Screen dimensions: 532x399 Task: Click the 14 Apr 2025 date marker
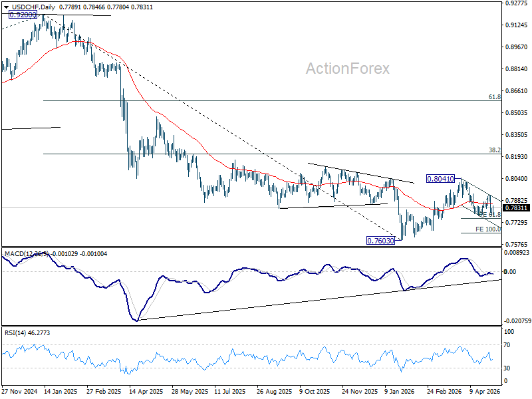(x=146, y=391)
